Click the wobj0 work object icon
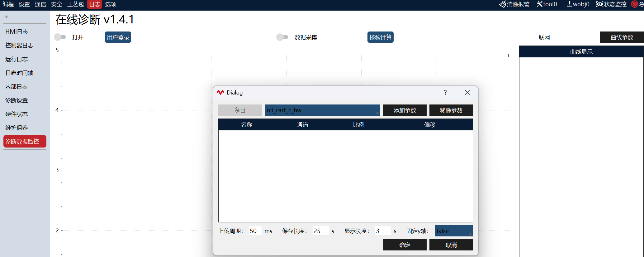This screenshot has height=257, width=644. point(569,4)
